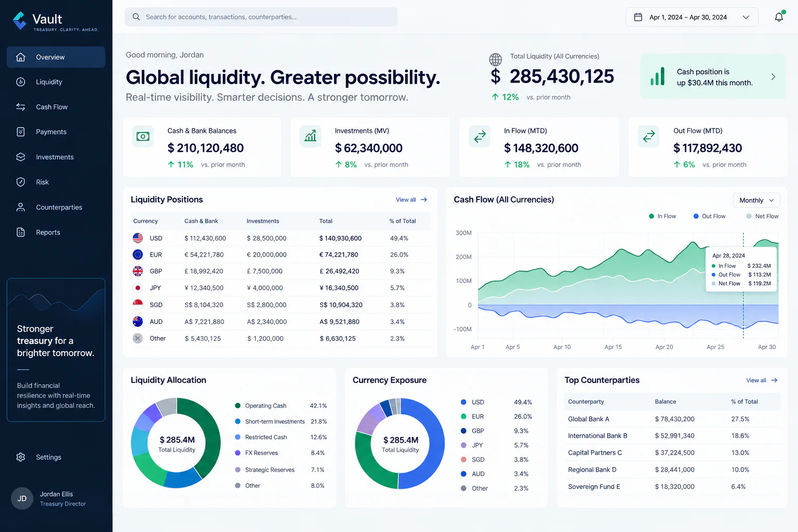798x532 pixels.
Task: Click the Cash & Bank Balances card icon
Action: (x=143, y=137)
